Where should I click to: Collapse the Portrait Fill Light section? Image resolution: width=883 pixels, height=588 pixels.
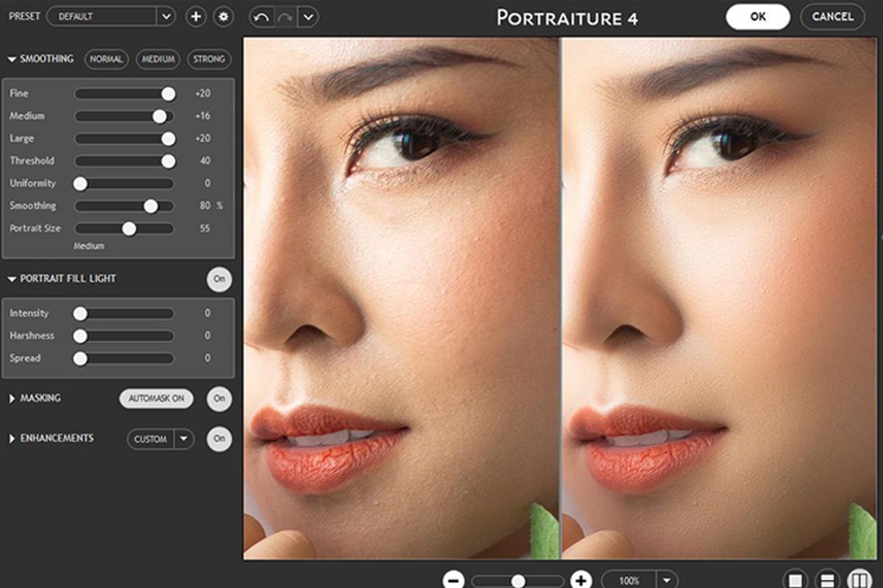pyautogui.click(x=12, y=279)
